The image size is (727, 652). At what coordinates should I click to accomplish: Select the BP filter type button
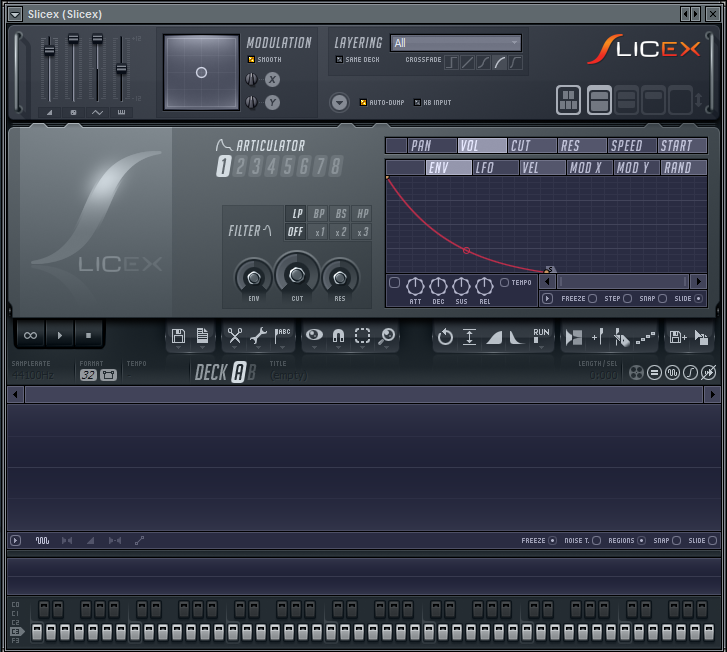(x=319, y=214)
